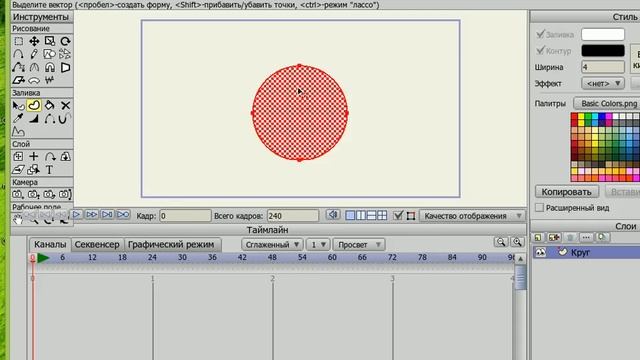Screen dimensions: 640x360
Task: Zoom in the timeline with plus magnifier
Action: (517, 242)
